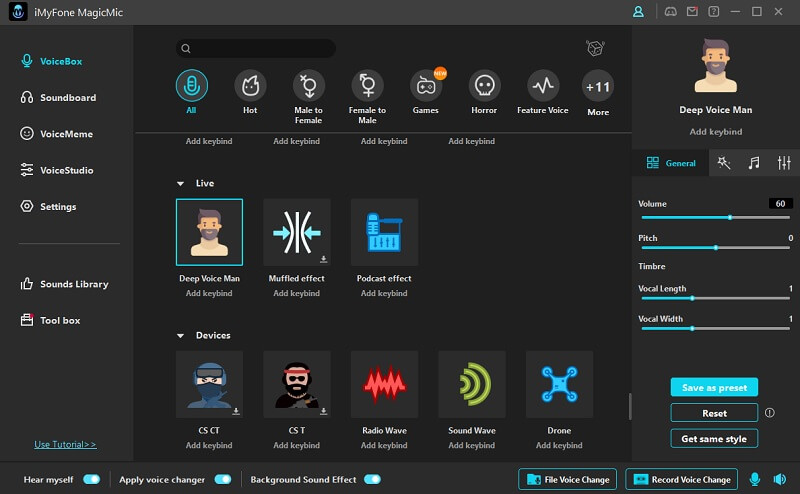Select the Muffled effect voice
This screenshot has width=800, height=494.
(x=297, y=232)
